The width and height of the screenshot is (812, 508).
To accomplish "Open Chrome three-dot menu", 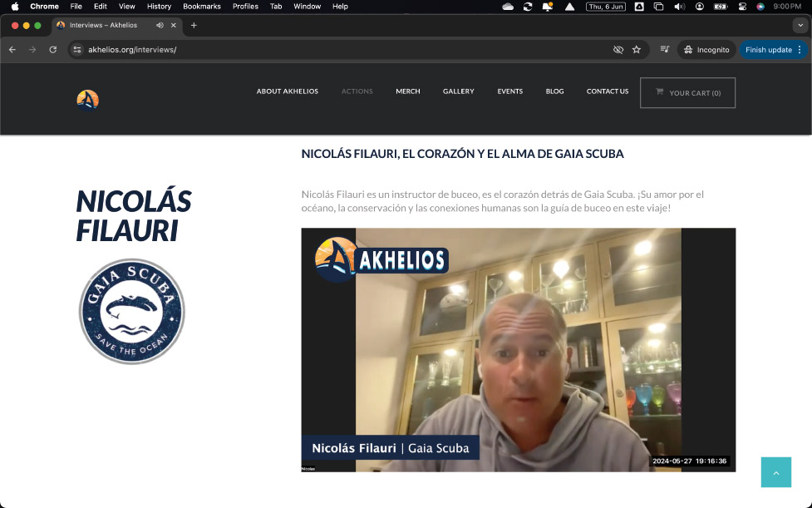I will click(800, 50).
